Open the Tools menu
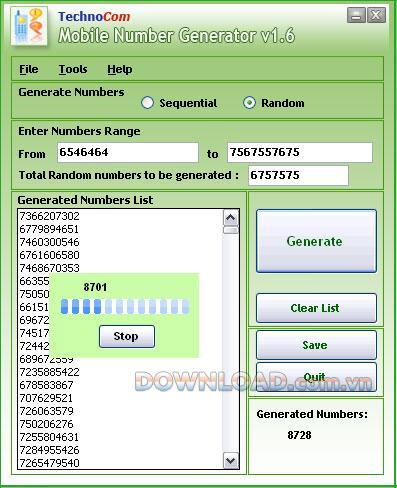Screen dimensions: 397x488 click(73, 69)
